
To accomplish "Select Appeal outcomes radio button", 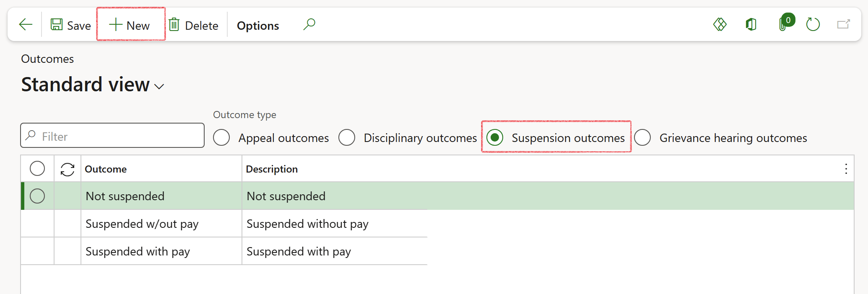I will coord(221,137).
